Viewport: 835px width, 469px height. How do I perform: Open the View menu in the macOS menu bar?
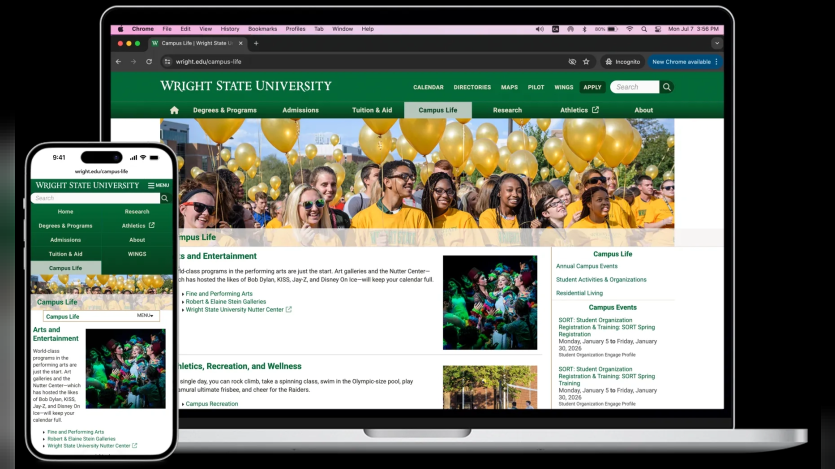(x=206, y=29)
